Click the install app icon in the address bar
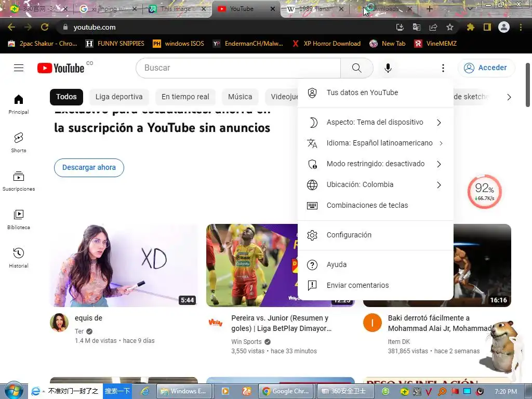This screenshot has width=532, height=399. pos(400,27)
